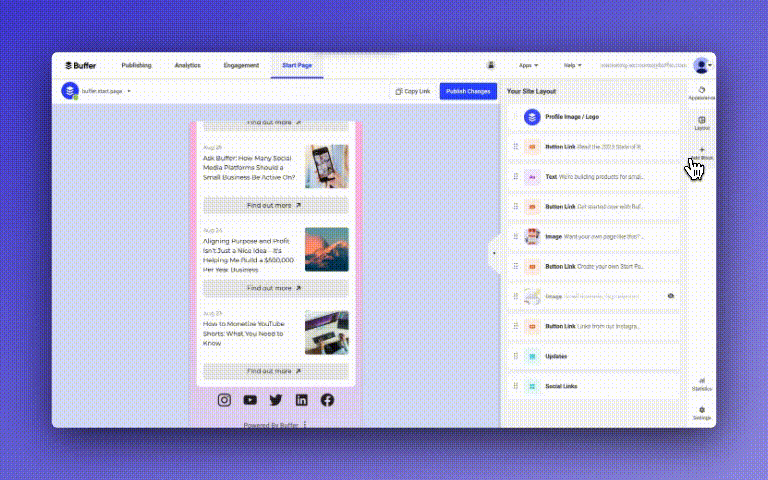Collapse the side panel with the edge arrow handle
768x480 pixels.
(x=494, y=253)
